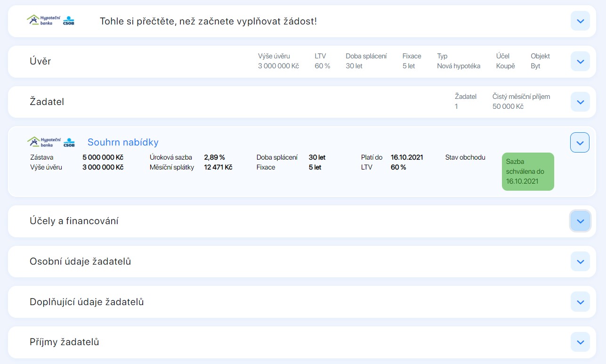Image resolution: width=606 pixels, height=364 pixels.
Task: Click the Úvěr section title
Action: (x=40, y=61)
